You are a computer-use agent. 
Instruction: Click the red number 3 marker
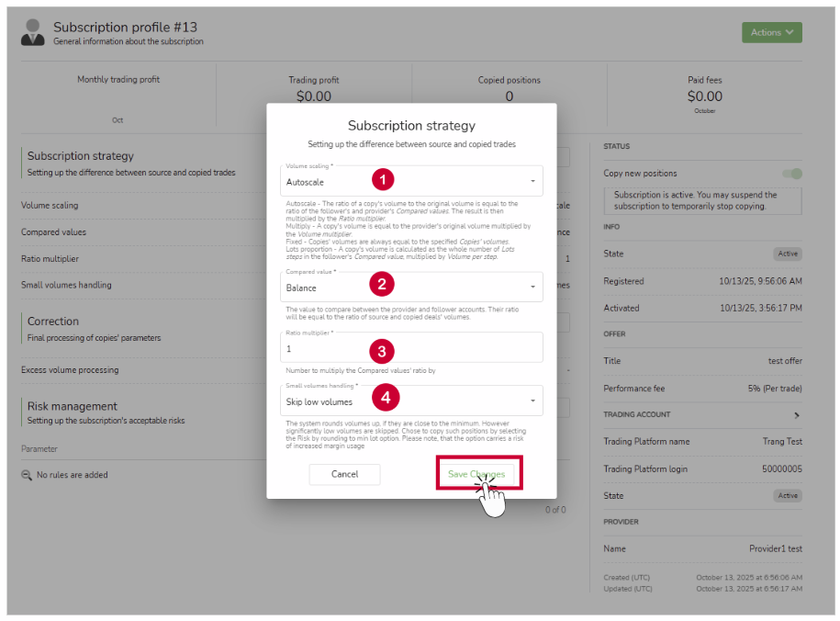(383, 350)
